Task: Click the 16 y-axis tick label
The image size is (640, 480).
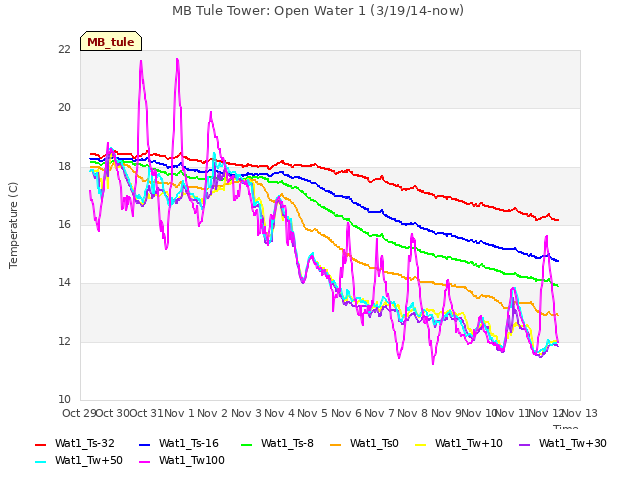Action: point(64,224)
